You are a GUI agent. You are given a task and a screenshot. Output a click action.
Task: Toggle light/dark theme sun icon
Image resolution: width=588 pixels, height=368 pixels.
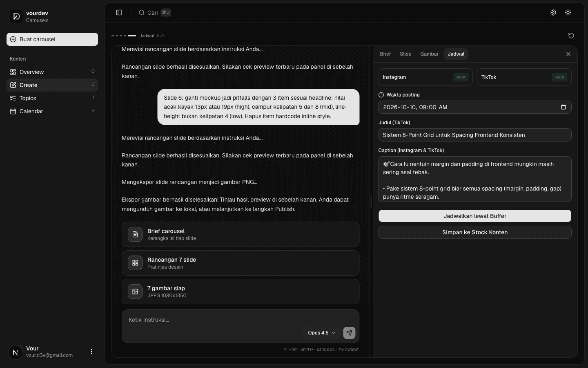point(568,13)
